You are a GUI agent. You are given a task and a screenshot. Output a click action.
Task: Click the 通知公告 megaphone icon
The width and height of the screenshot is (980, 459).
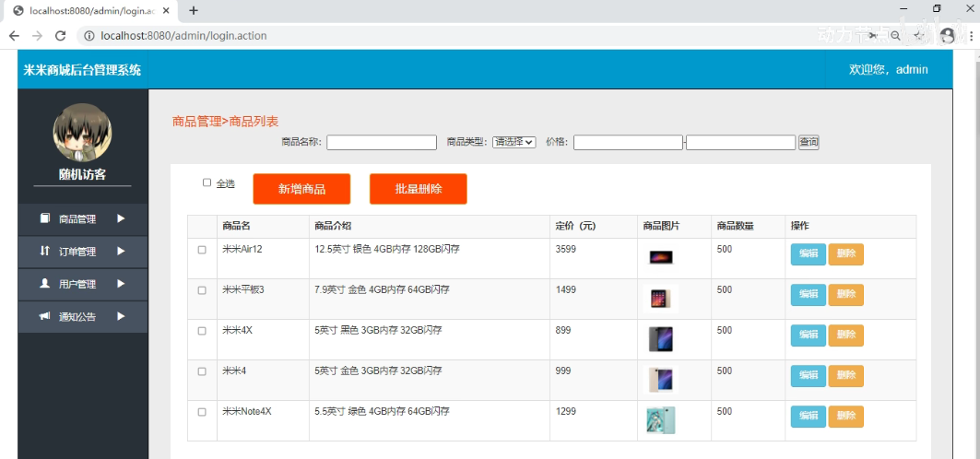[44, 316]
